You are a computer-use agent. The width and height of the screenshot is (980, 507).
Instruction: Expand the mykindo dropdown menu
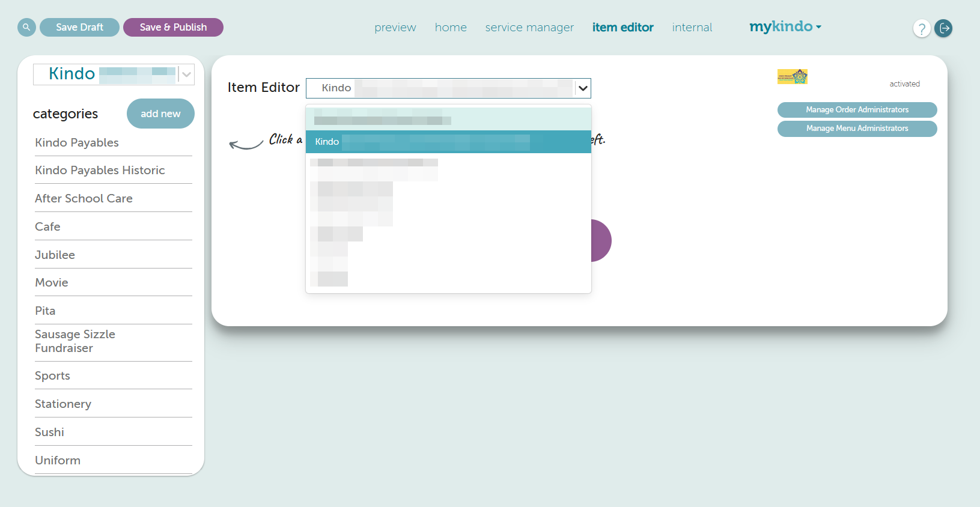[x=785, y=27]
